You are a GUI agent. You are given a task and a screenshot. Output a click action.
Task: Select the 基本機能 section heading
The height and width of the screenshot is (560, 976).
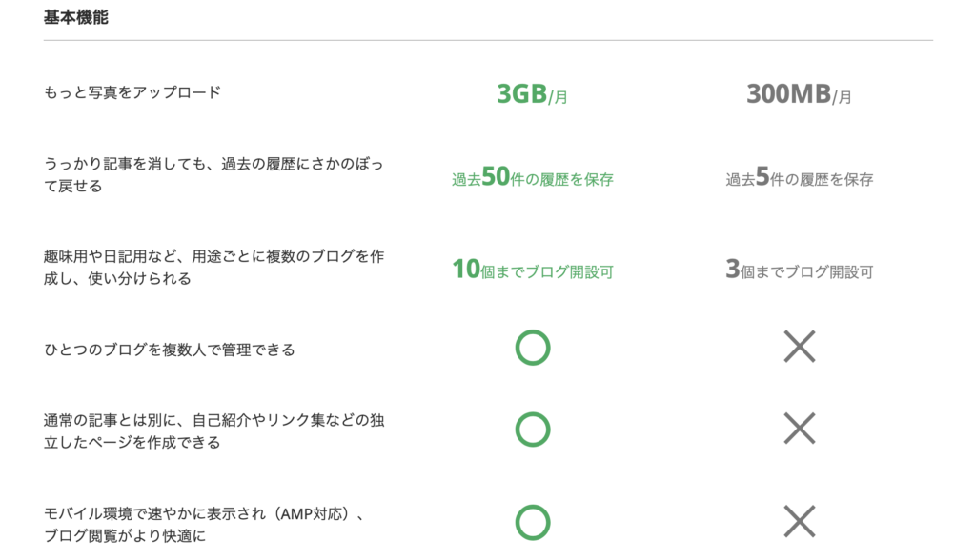pyautogui.click(x=76, y=18)
